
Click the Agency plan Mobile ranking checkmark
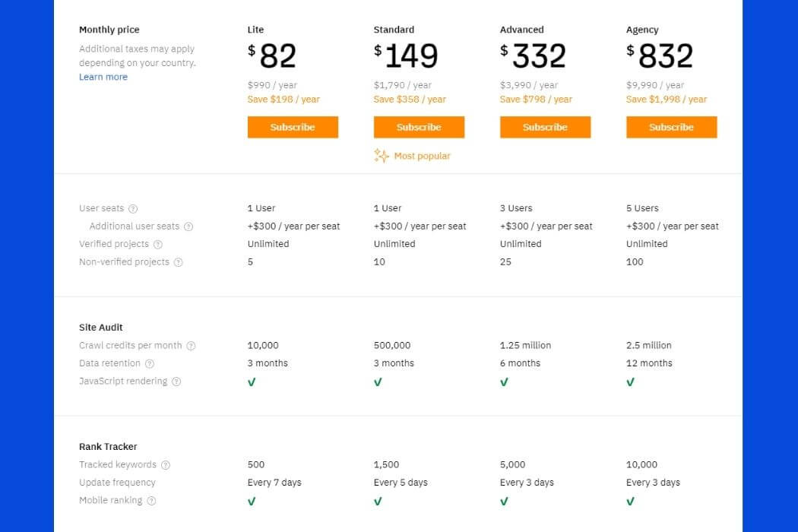(630, 502)
